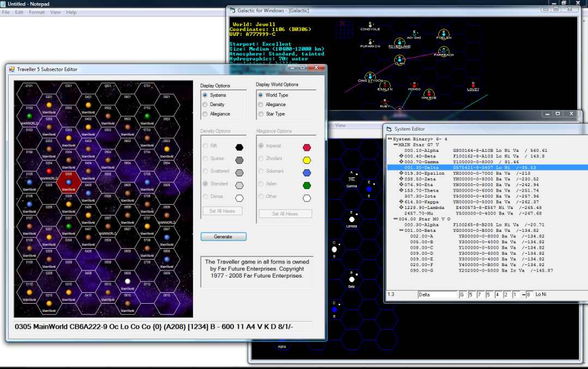Open the Notepad Format menu
Image resolution: width=588 pixels, height=369 pixels.
click(37, 13)
